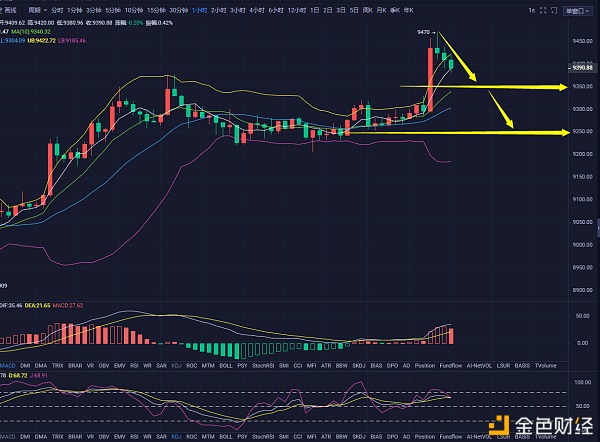The image size is (600, 442).
Task: Open the 单窗口 layout dropdown
Action: 577,11
